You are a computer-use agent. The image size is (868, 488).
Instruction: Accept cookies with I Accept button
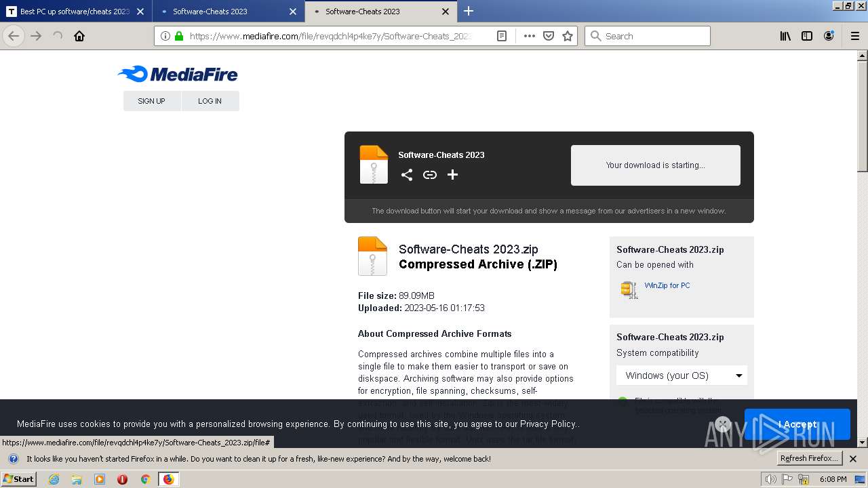point(797,424)
